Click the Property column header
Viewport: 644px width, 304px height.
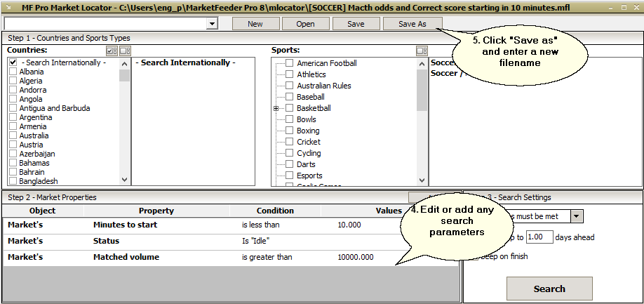tap(156, 211)
